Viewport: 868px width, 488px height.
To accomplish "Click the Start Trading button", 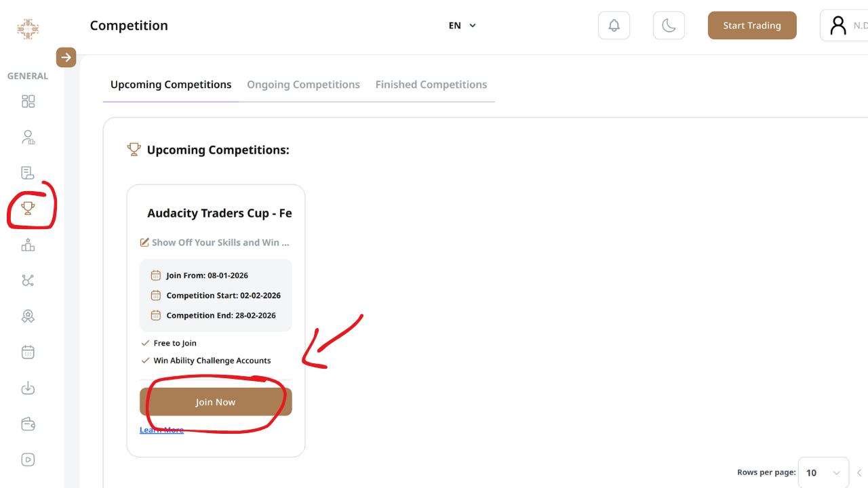I will 752,26.
